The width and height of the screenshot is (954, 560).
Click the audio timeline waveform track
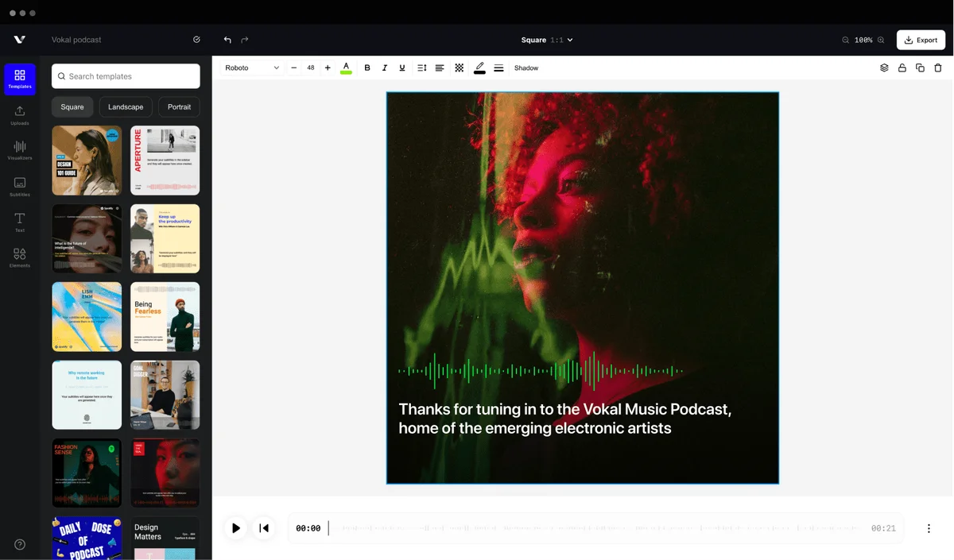point(597,528)
